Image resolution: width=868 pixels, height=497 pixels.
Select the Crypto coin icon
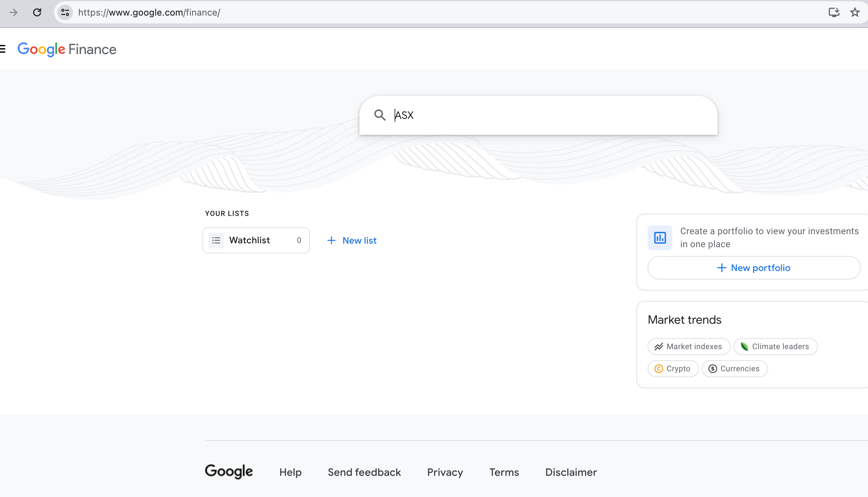click(659, 369)
